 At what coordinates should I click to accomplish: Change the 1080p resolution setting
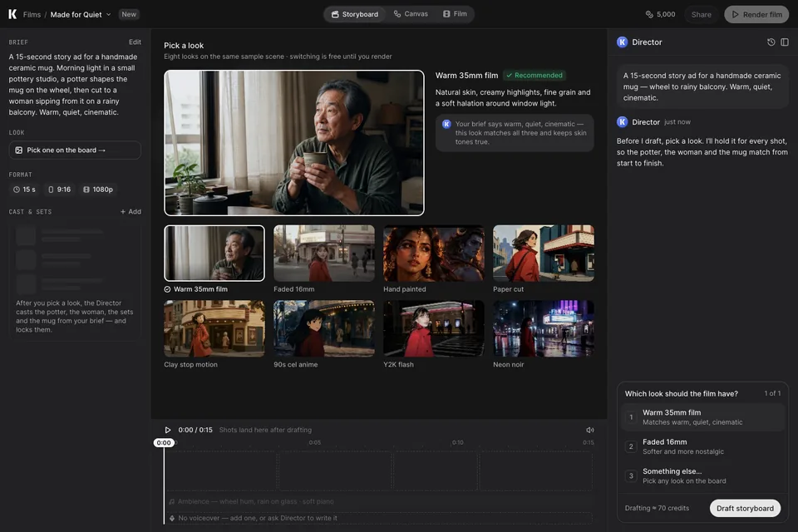(98, 190)
